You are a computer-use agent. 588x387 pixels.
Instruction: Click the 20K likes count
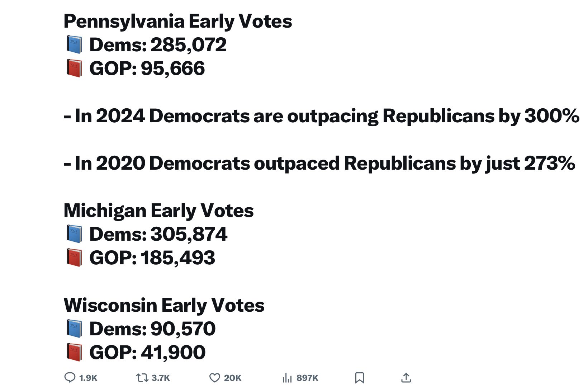point(233,378)
